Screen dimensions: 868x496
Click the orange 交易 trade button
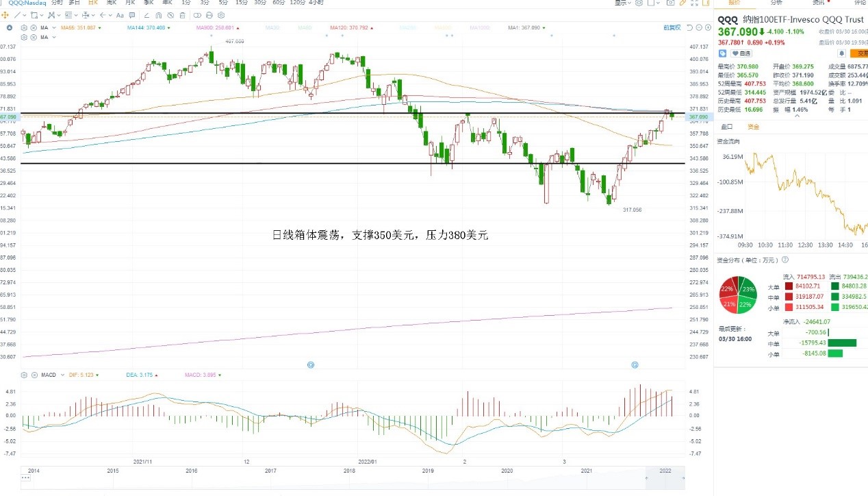click(x=858, y=53)
